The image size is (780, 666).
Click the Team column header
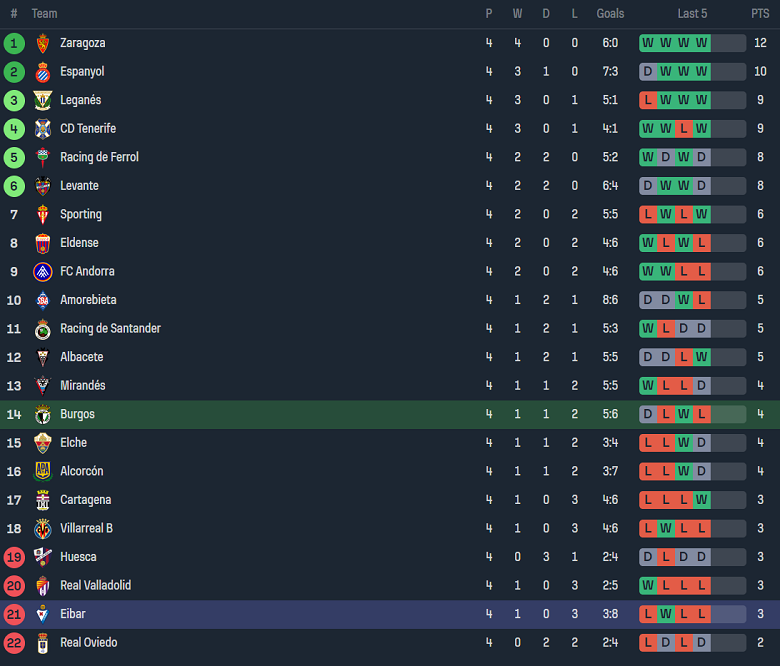coord(44,14)
